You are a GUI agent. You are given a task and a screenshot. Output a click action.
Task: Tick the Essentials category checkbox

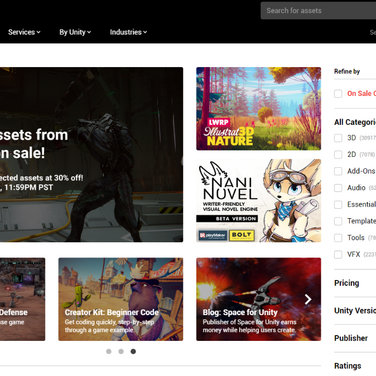pos(338,205)
